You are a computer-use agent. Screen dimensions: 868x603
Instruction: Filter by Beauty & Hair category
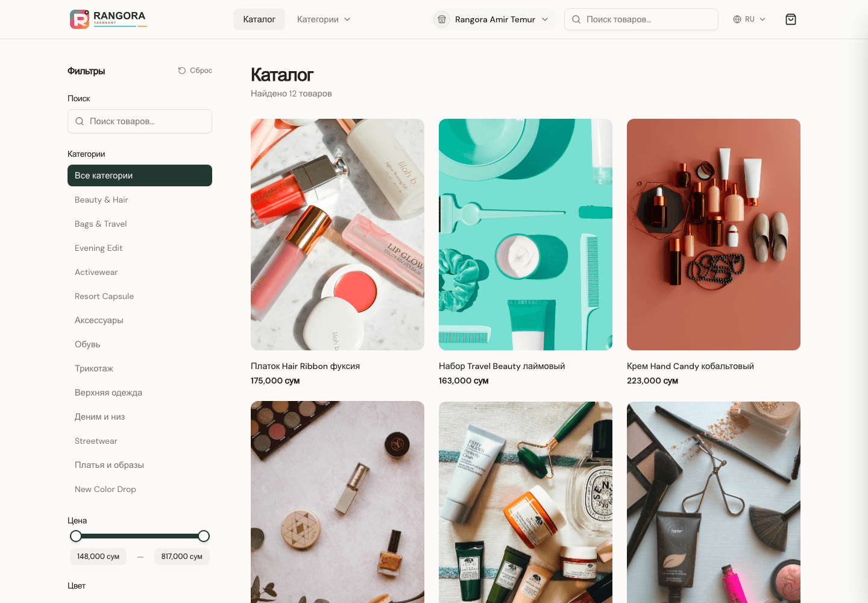pos(140,200)
